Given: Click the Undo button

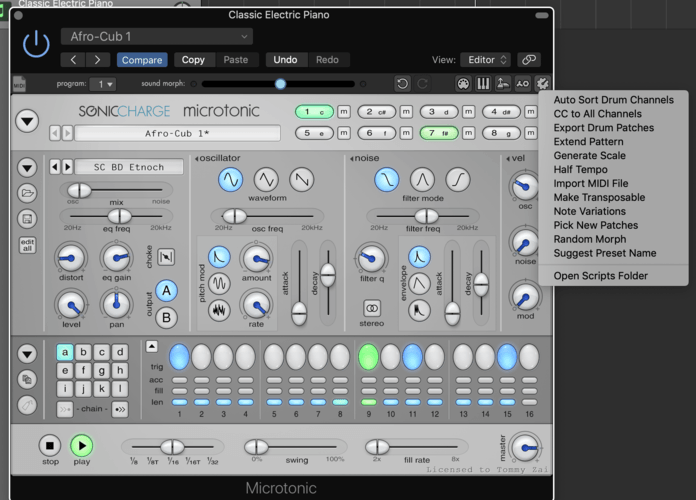Looking at the screenshot, I should 285,60.
